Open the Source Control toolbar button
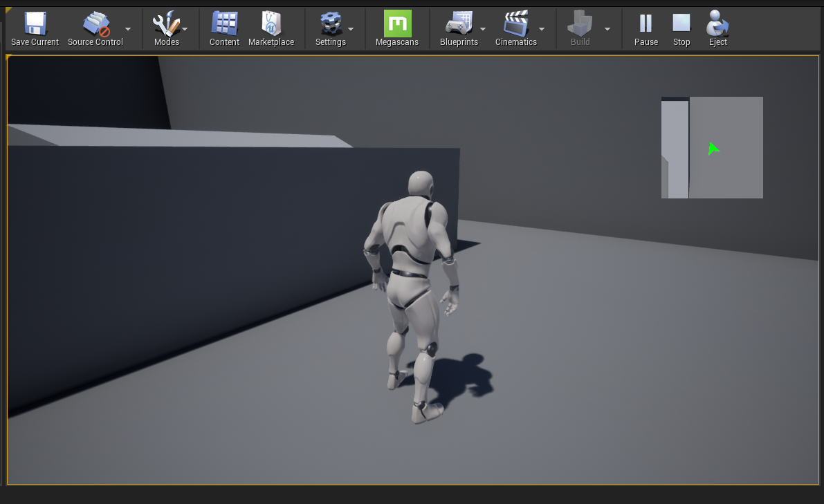The height and width of the screenshot is (504, 824). coord(95,29)
